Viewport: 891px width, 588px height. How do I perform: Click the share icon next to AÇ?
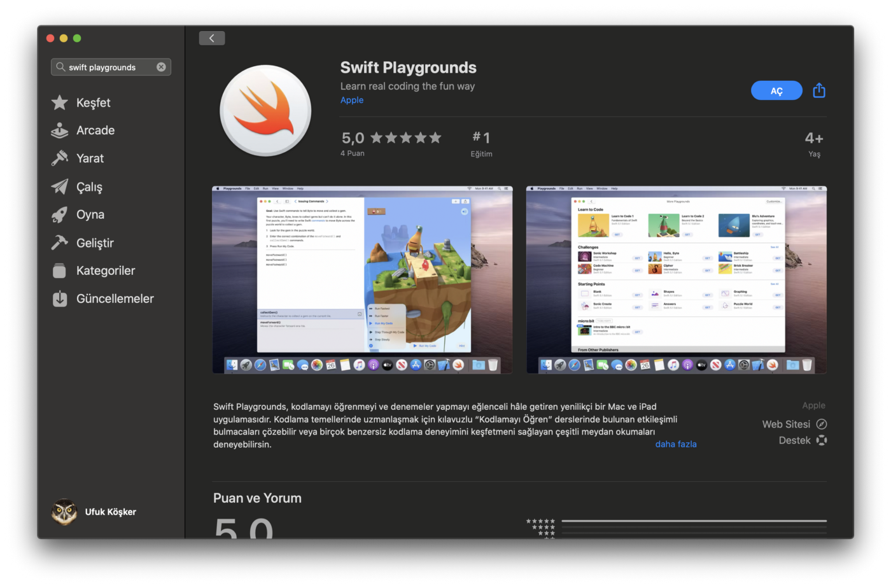pos(819,90)
